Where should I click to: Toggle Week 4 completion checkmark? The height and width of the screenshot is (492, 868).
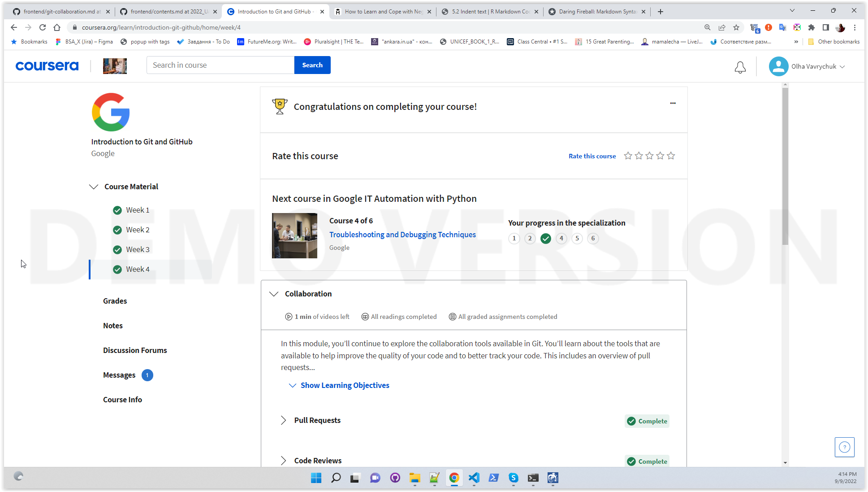click(x=117, y=269)
